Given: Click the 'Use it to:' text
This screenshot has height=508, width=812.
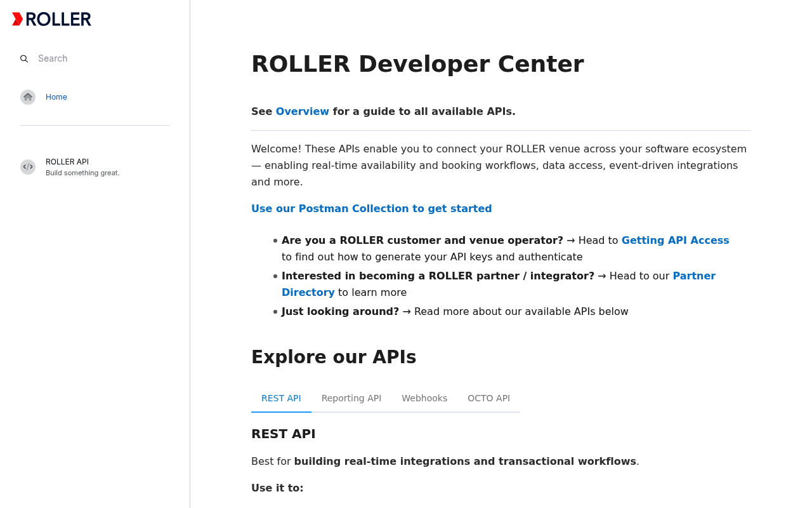Looking at the screenshot, I should pos(277,488).
